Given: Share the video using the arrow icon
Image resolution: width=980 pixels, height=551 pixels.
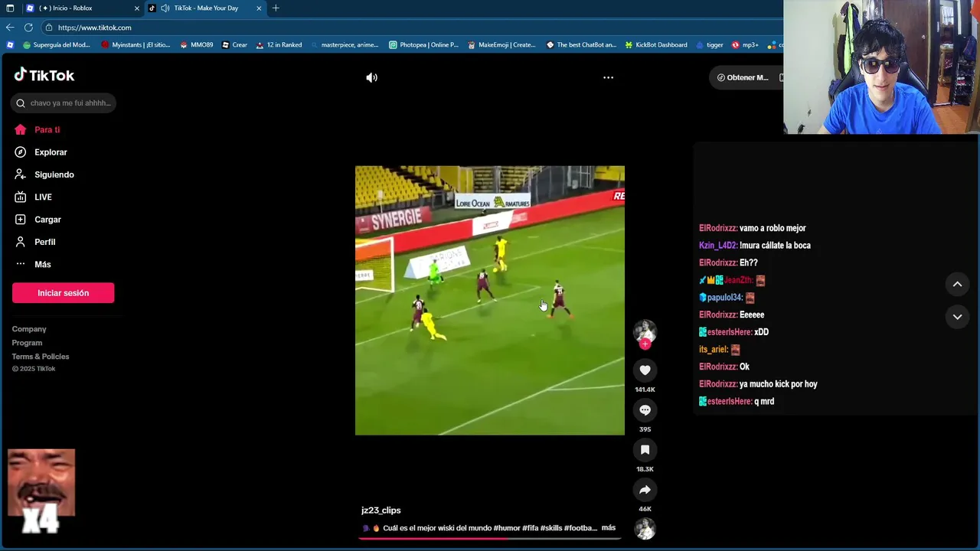Looking at the screenshot, I should pos(645,490).
